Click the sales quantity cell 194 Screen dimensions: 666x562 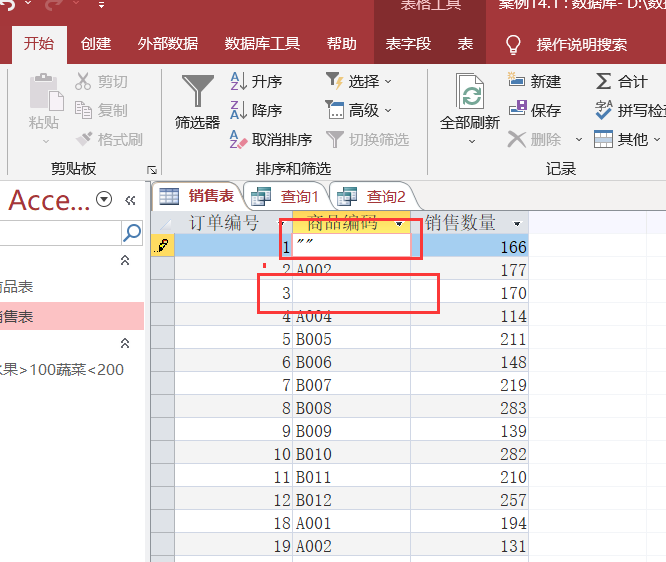tap(469, 522)
